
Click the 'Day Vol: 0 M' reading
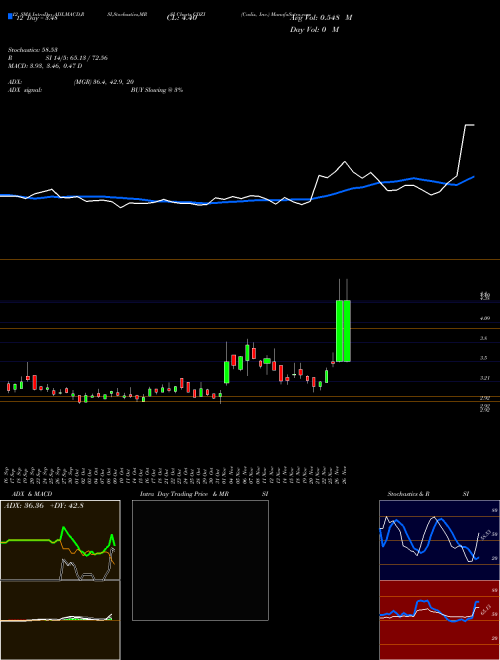pyautogui.click(x=314, y=30)
